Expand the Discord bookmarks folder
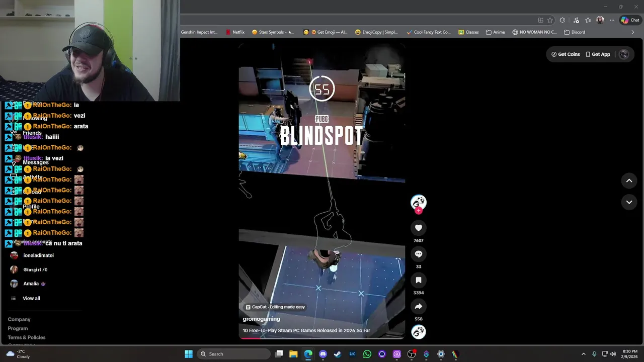 point(575,32)
